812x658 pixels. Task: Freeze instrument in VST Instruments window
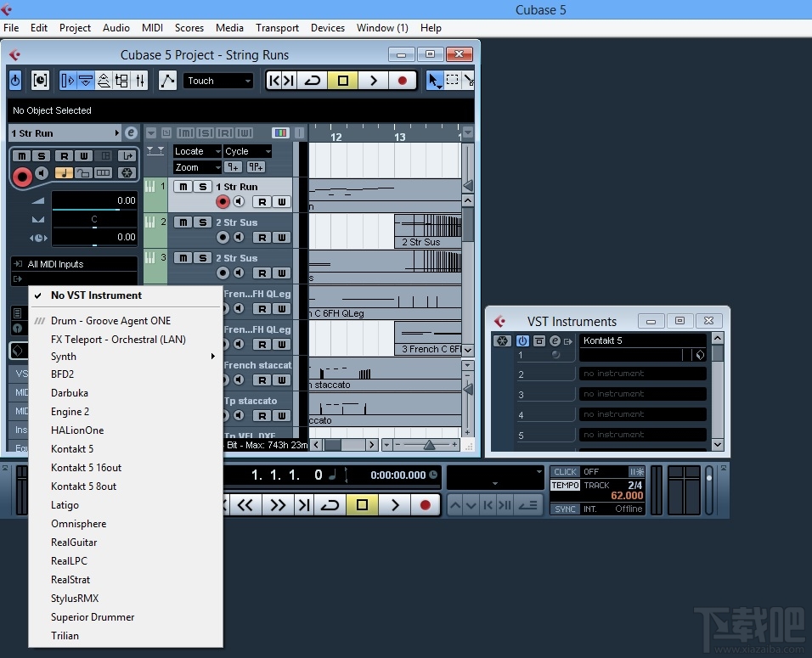pyautogui.click(x=502, y=340)
